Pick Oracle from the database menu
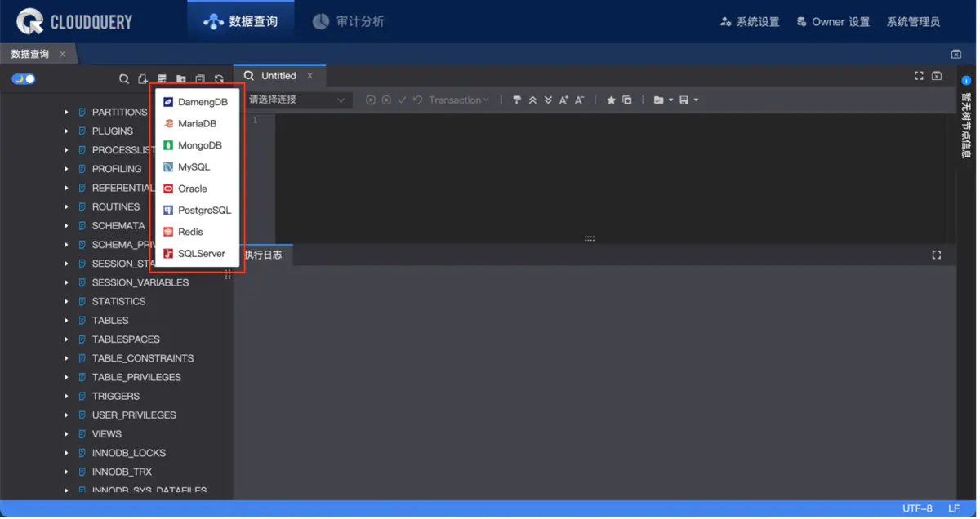This screenshot has height=519, width=980. pyautogui.click(x=197, y=189)
